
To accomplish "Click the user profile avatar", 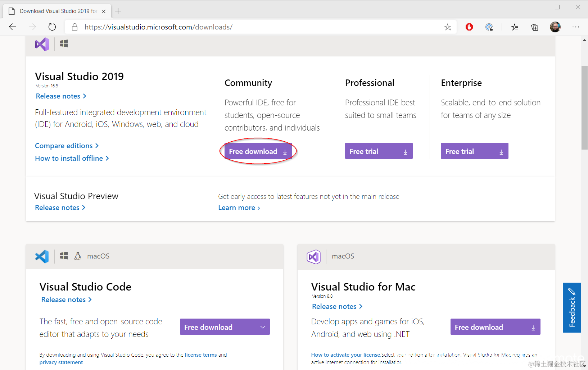I will (x=555, y=27).
